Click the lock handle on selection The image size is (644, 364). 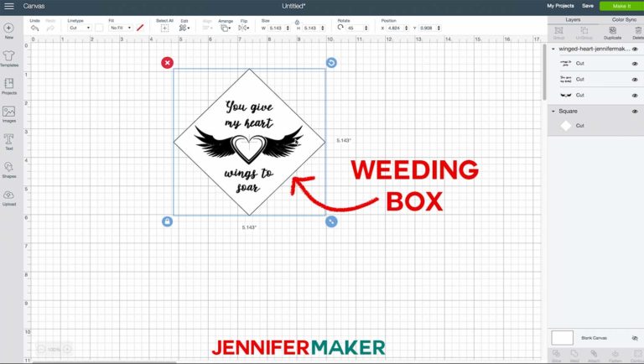(167, 221)
